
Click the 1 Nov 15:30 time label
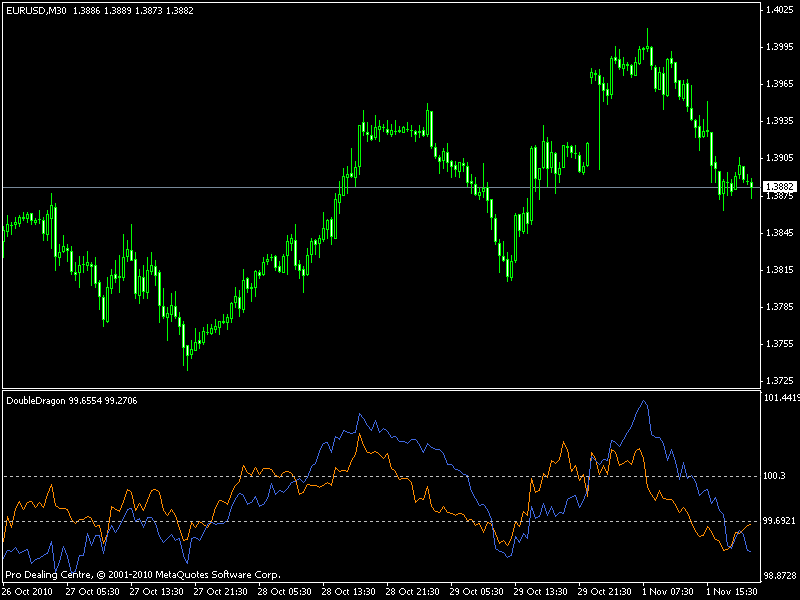tap(732, 592)
